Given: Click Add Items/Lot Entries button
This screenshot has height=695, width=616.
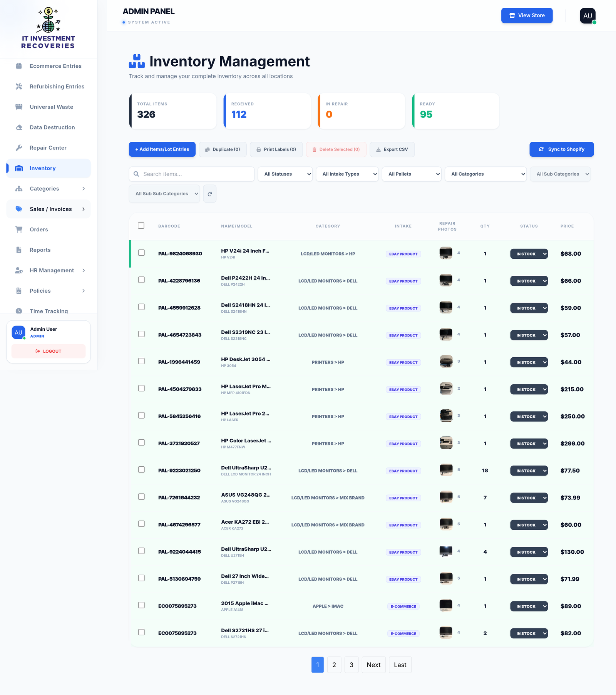Looking at the screenshot, I should 162,149.
